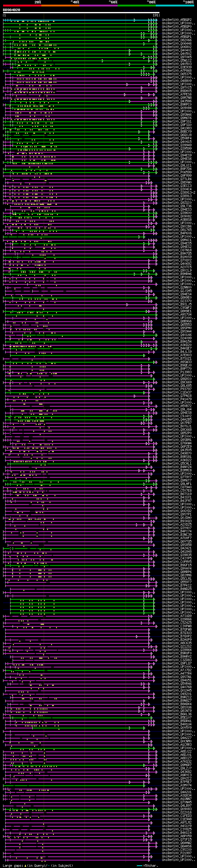Click the purple ~60% identity legend bar
Viewport: 197px width, 868px height.
99,6
